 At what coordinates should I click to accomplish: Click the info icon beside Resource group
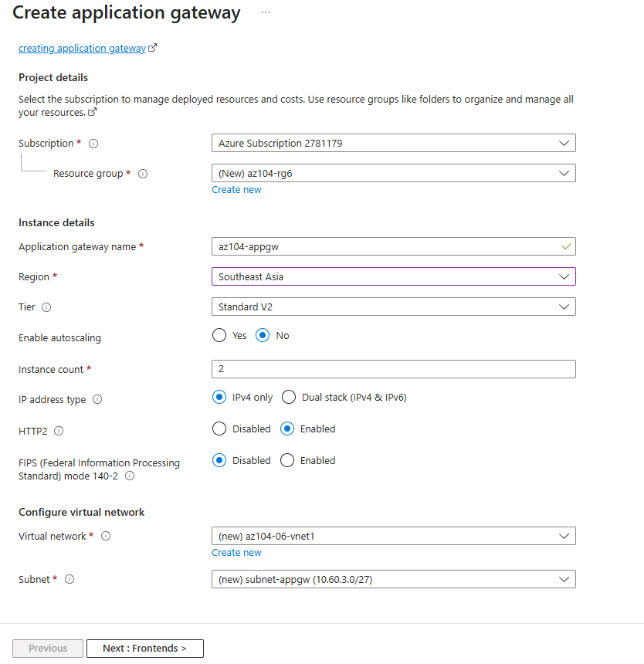pos(143,174)
